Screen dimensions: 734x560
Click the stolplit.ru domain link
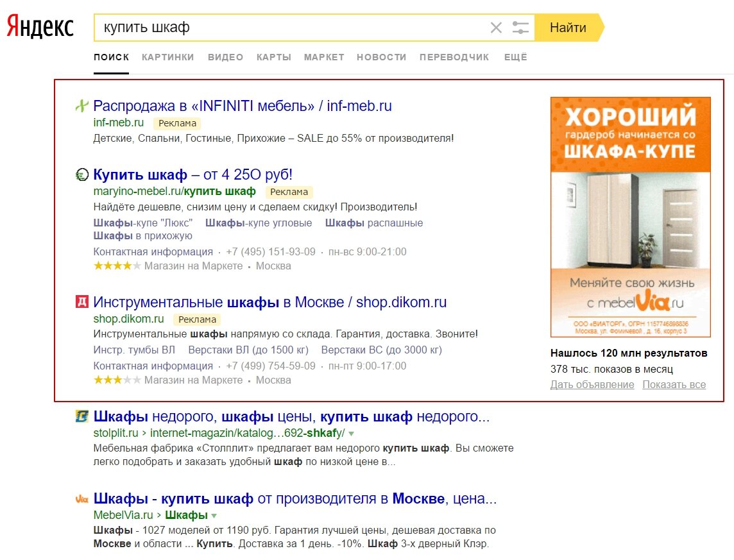tap(115, 433)
